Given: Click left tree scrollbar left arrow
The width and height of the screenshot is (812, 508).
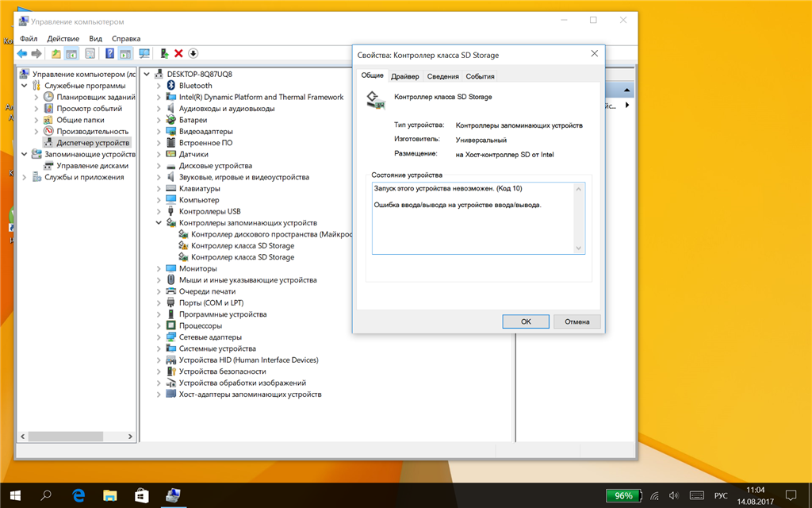Looking at the screenshot, I should tap(23, 437).
